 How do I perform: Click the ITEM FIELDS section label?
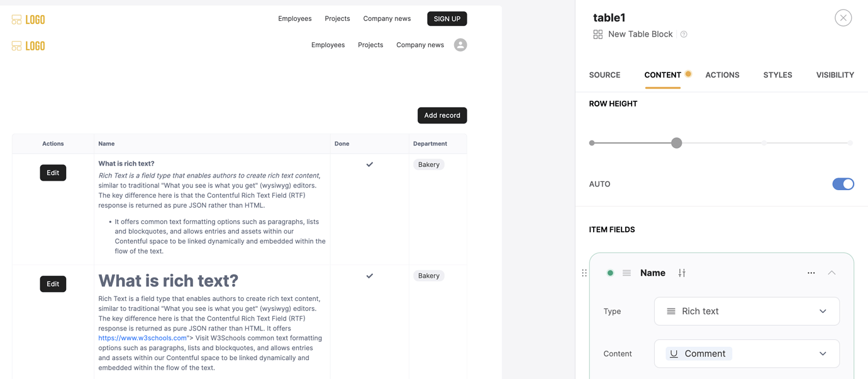pos(611,230)
